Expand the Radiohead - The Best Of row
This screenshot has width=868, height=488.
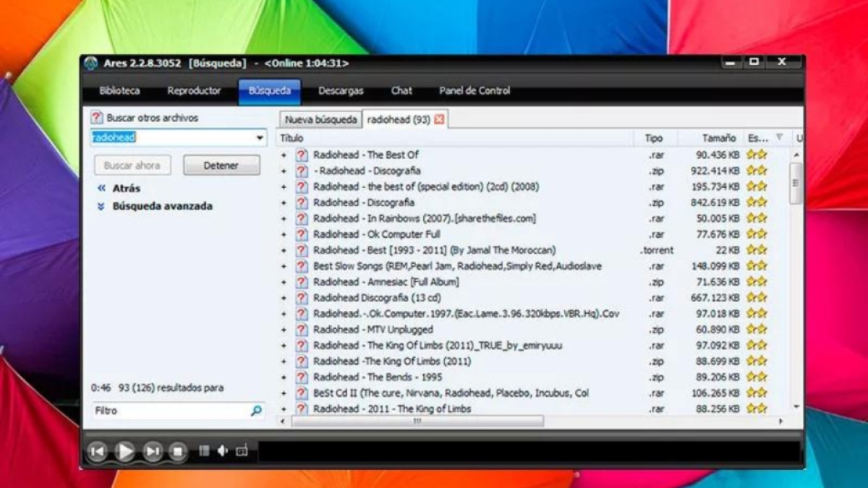(x=284, y=155)
